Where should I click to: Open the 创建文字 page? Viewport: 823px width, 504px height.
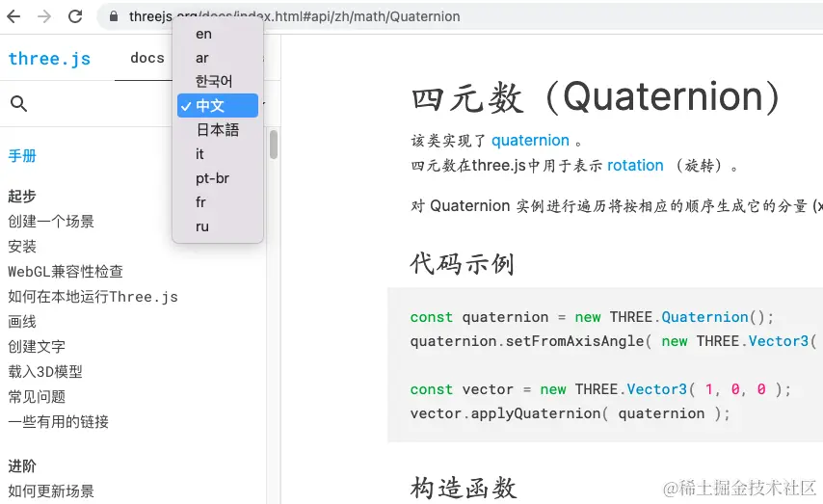point(37,347)
